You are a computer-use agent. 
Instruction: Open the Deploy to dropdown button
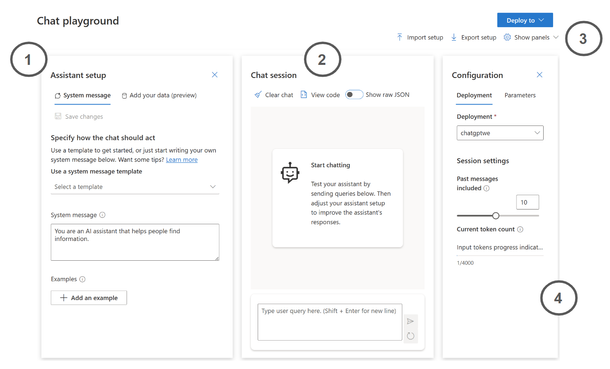(x=525, y=20)
